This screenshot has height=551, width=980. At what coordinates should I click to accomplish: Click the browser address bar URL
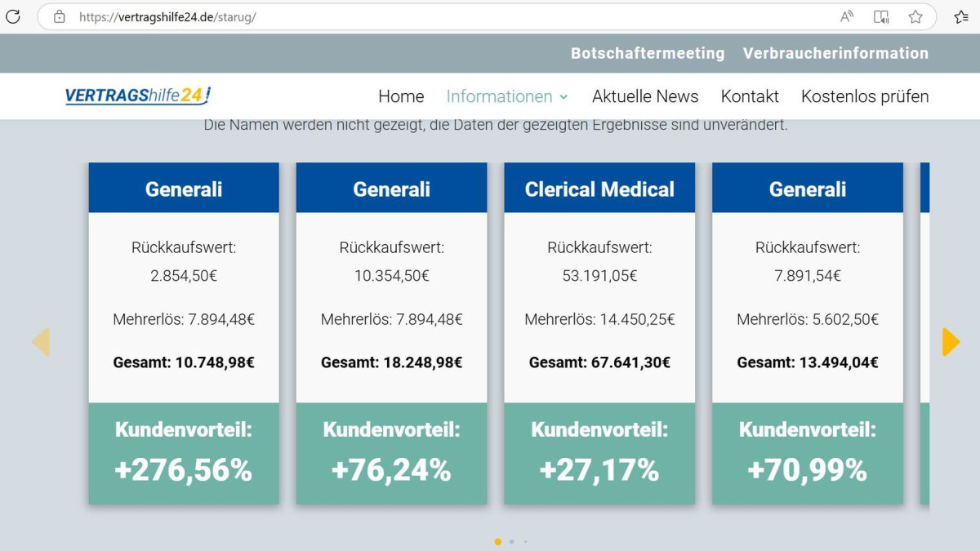click(167, 16)
